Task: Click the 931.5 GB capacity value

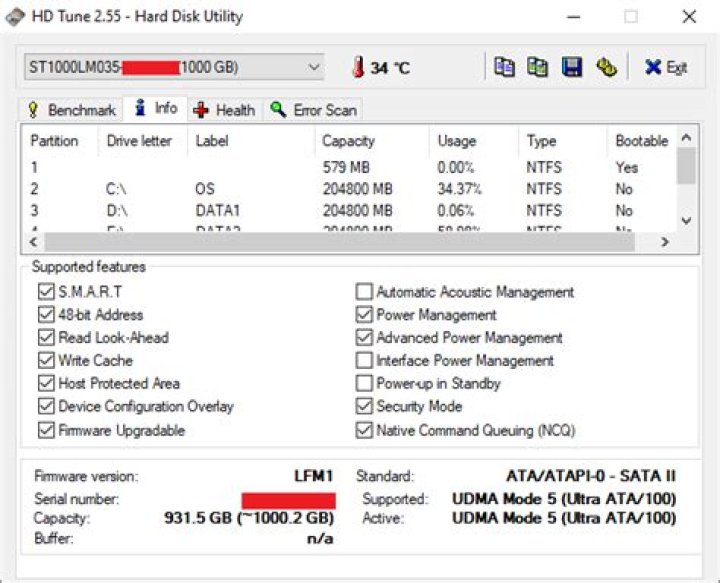Action: [249, 518]
